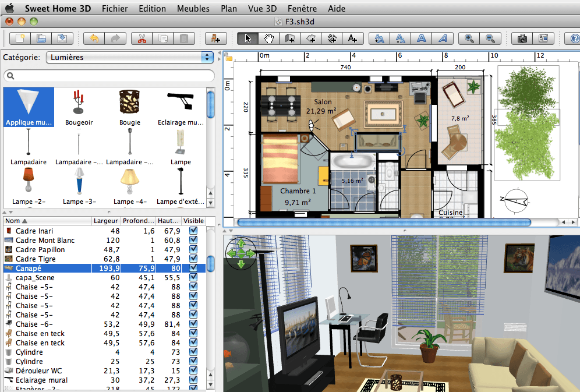
Task: Select the Add text tool
Action: pos(352,38)
